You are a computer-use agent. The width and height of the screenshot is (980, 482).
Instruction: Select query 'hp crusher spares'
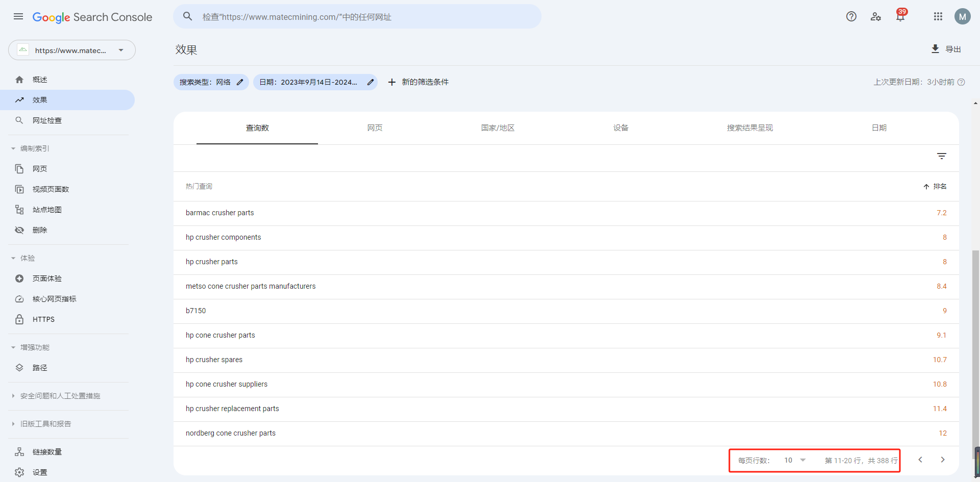(214, 360)
